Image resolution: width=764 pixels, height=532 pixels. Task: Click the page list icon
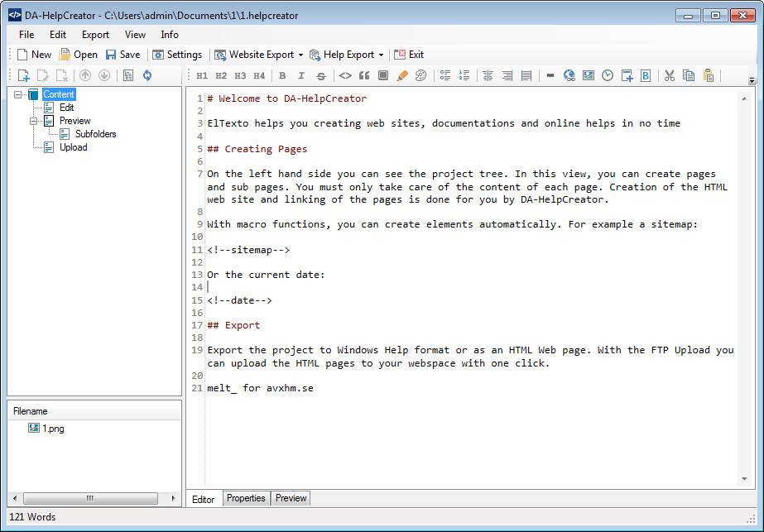128,75
